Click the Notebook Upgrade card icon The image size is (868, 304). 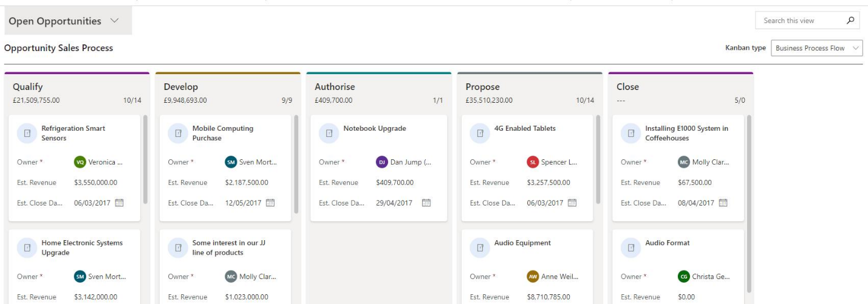pyautogui.click(x=329, y=133)
